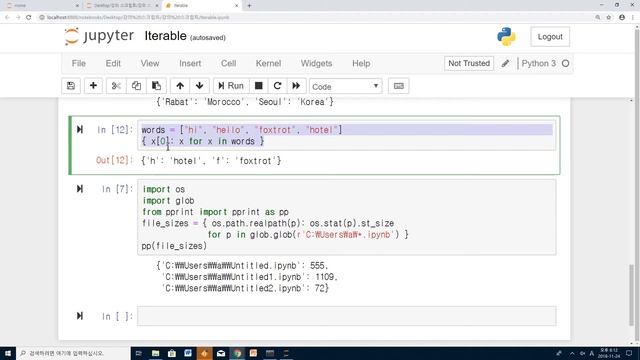The height and width of the screenshot is (360, 640).
Task: Open the Mail app from taskbar
Action: [x=221, y=353]
